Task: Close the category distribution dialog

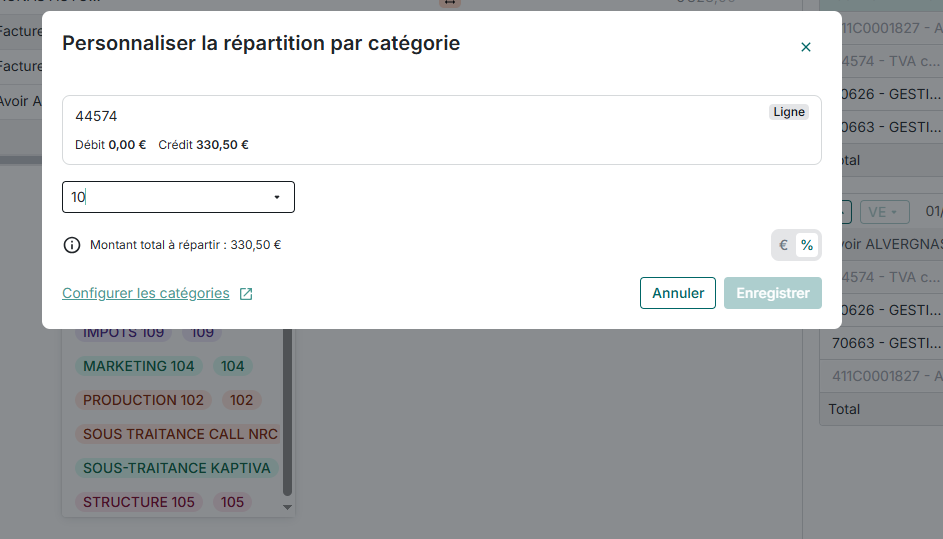Action: [x=806, y=47]
